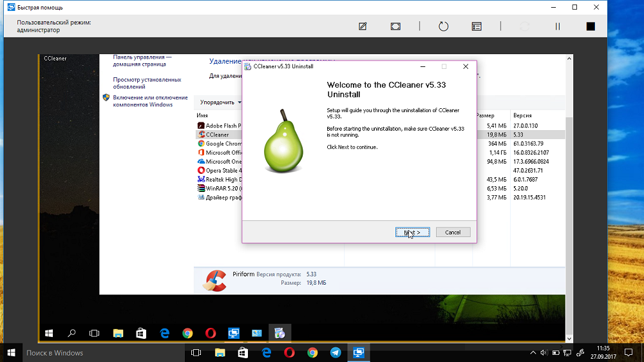
Task: Open Task Manager icon in Quick Assist toolbar
Action: (x=477, y=26)
